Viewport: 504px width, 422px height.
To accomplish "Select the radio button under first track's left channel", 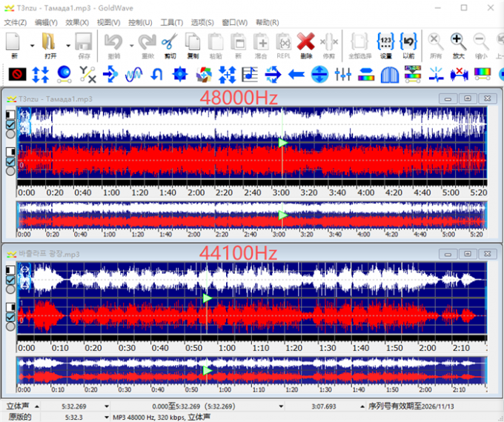I will 10,134.
